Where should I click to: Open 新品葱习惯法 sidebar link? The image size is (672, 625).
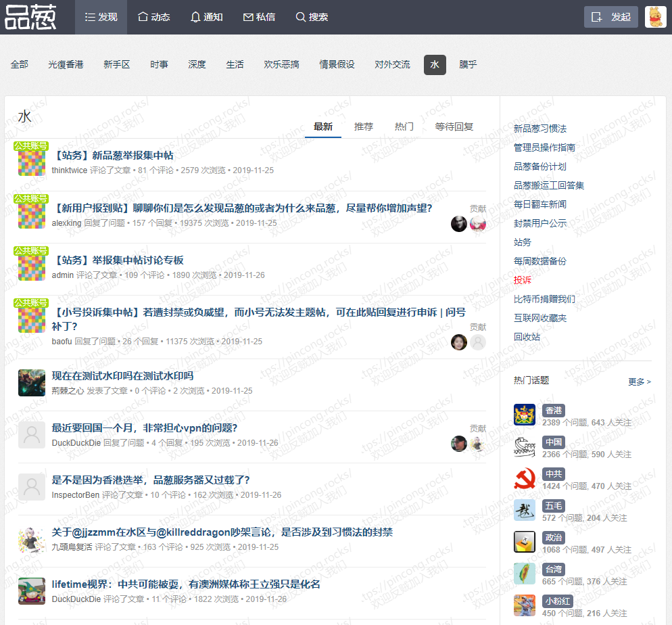pyautogui.click(x=540, y=129)
